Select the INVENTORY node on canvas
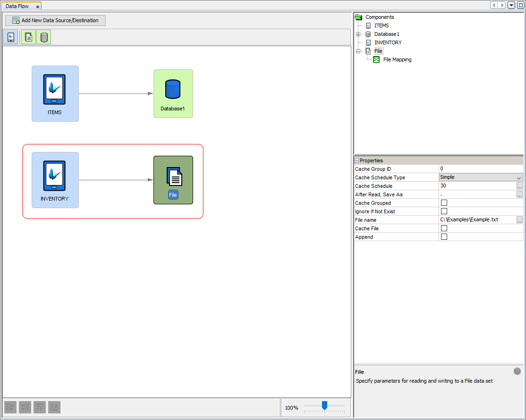The height and width of the screenshot is (420, 526). pyautogui.click(x=55, y=180)
